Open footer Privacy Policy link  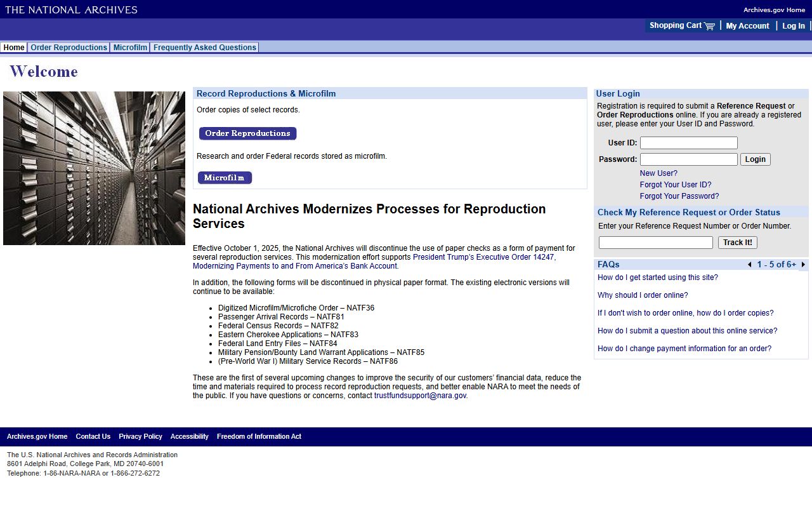140,437
